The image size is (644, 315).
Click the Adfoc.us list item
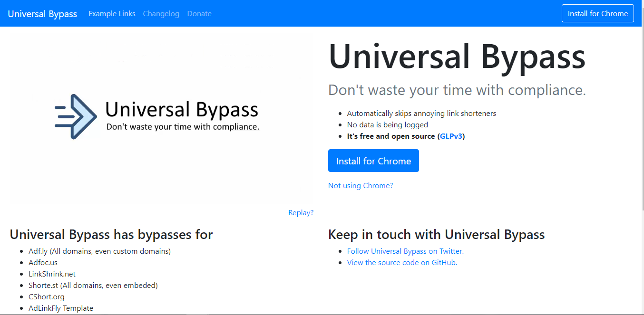point(43,263)
